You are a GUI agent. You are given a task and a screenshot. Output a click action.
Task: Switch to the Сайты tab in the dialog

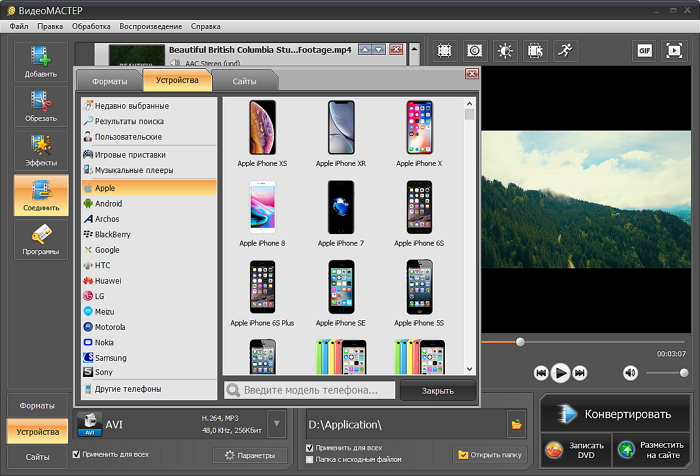pyautogui.click(x=243, y=81)
